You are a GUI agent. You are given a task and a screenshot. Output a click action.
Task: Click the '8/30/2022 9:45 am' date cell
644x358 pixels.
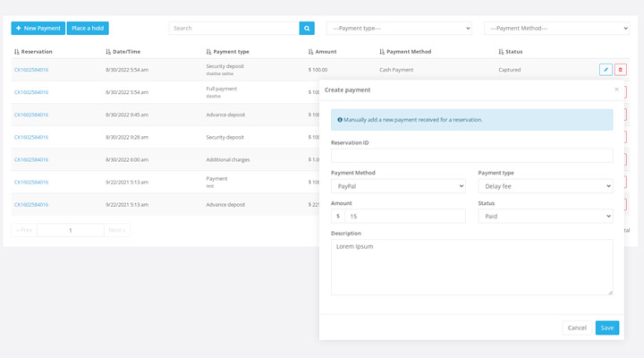click(127, 115)
